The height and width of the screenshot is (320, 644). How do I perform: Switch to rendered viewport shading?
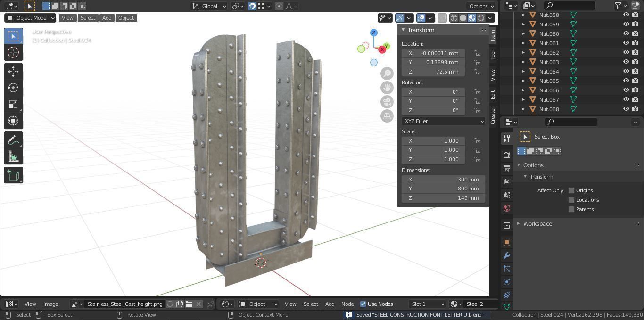(481, 18)
